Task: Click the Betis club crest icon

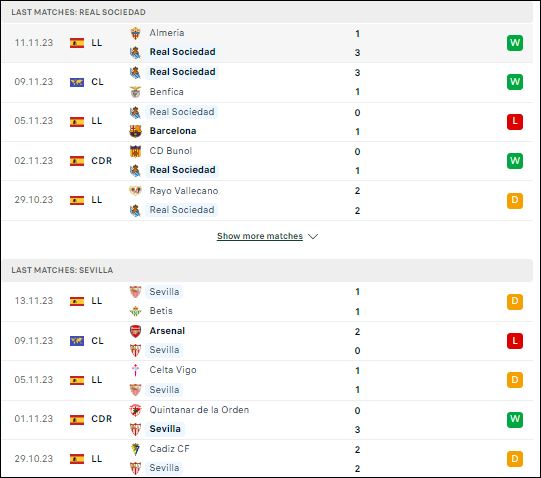Action: coord(135,311)
